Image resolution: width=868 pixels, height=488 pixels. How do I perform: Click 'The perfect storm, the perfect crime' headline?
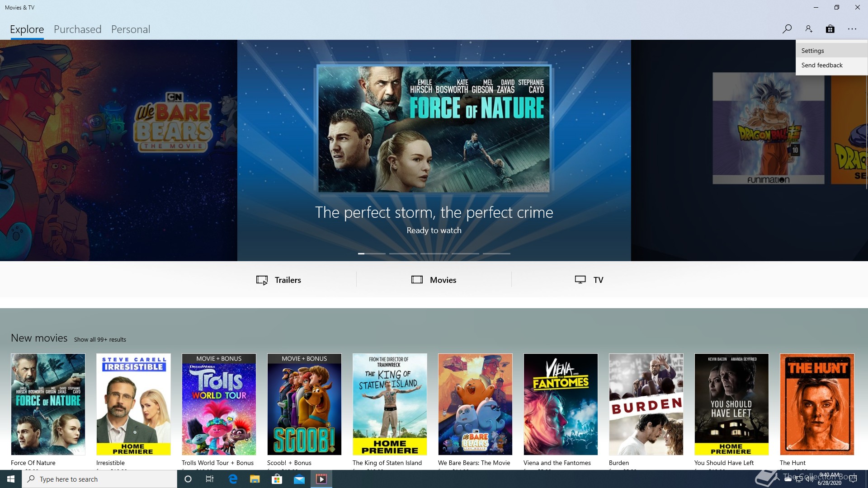(434, 212)
